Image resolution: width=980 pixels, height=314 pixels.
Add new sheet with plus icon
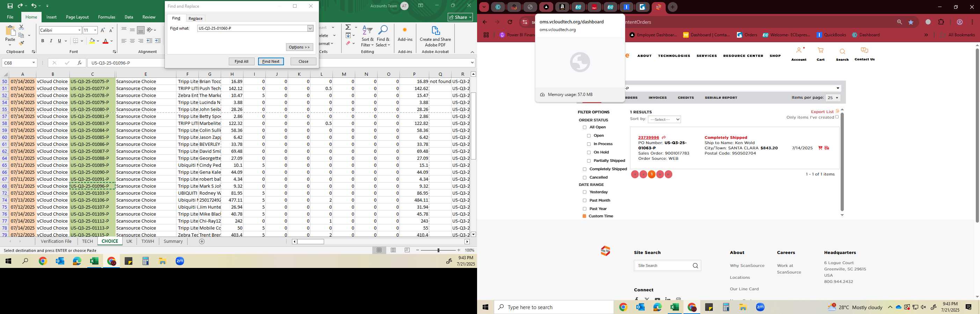(x=202, y=241)
